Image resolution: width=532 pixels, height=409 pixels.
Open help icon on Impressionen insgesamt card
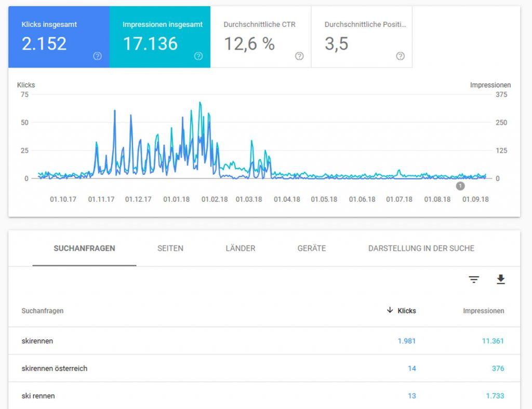tap(198, 56)
